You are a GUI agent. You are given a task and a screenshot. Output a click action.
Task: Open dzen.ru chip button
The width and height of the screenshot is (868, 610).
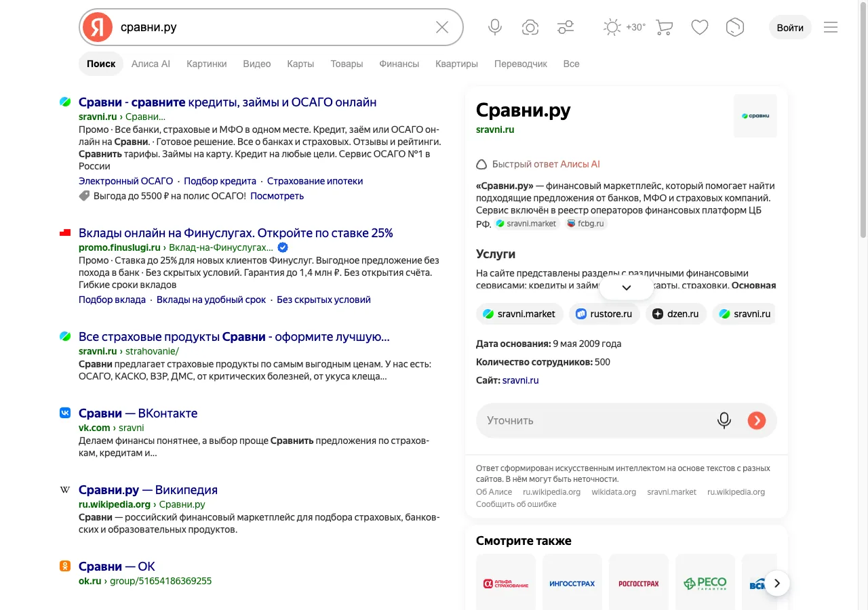pos(675,314)
